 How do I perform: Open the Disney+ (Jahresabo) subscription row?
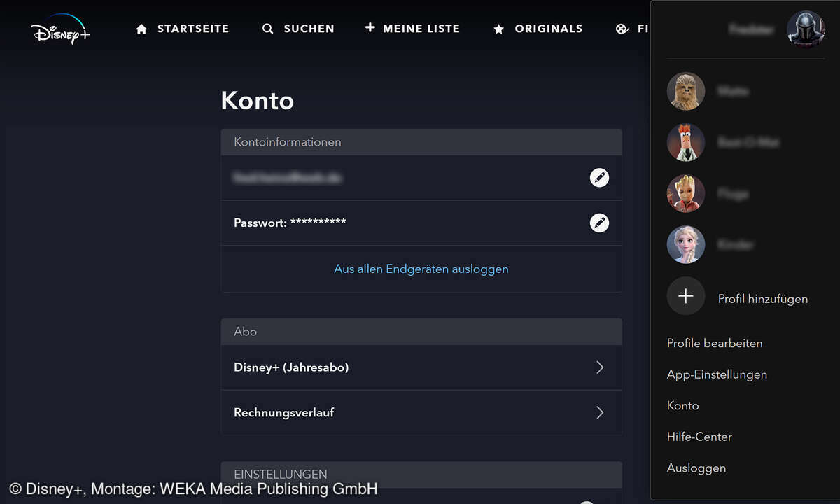421,367
